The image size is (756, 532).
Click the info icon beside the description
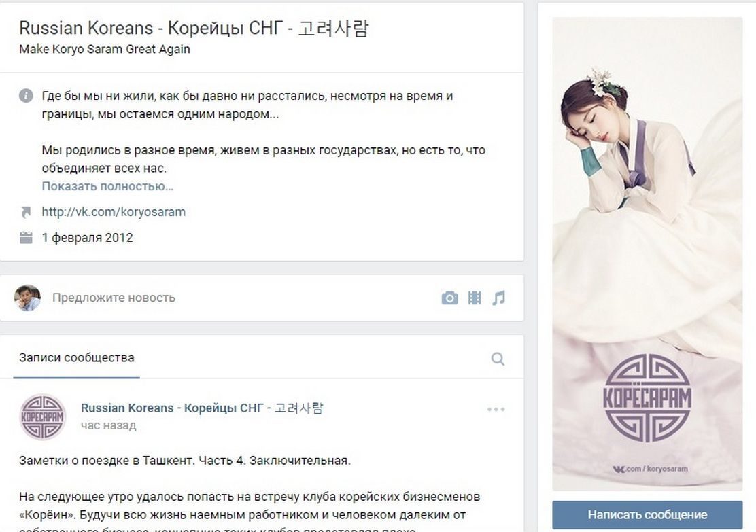tap(26, 95)
